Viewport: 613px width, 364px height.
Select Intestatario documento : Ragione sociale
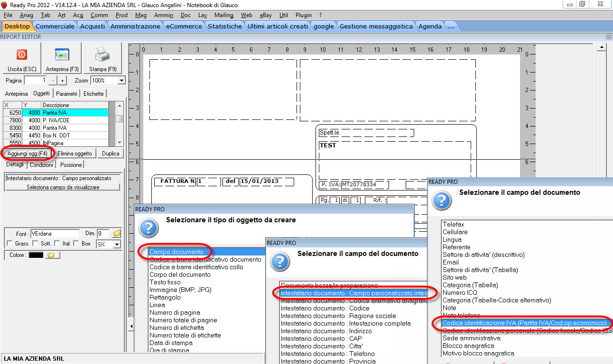pos(338,316)
